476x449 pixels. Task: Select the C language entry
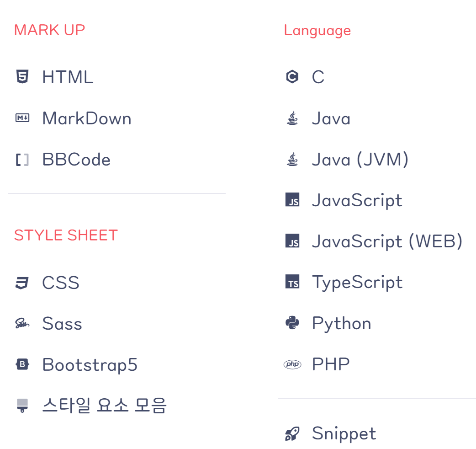[318, 77]
